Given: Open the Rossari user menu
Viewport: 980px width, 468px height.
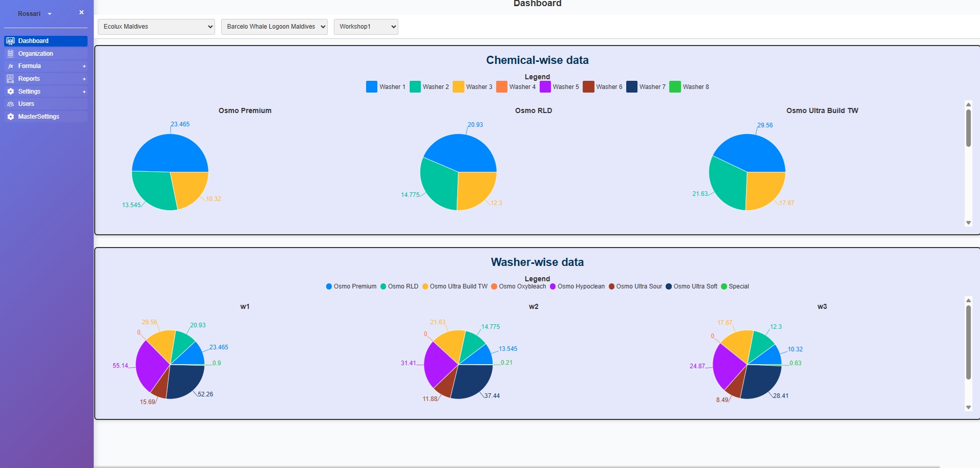Looking at the screenshot, I should click(34, 14).
